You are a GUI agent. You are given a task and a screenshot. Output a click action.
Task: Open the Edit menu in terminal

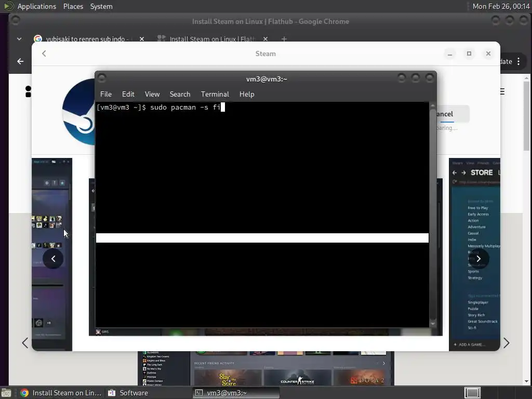[128, 95]
